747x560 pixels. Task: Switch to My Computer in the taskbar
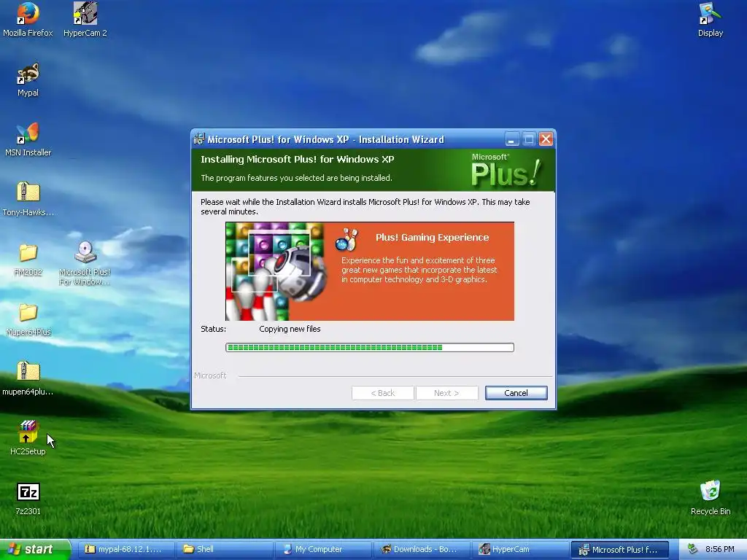(322, 549)
